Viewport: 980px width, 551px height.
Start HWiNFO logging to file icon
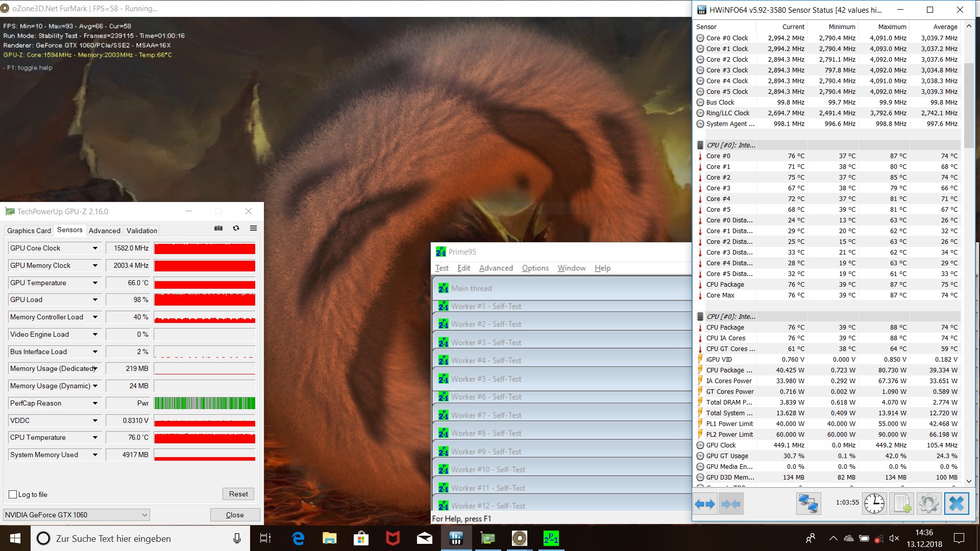[x=901, y=504]
